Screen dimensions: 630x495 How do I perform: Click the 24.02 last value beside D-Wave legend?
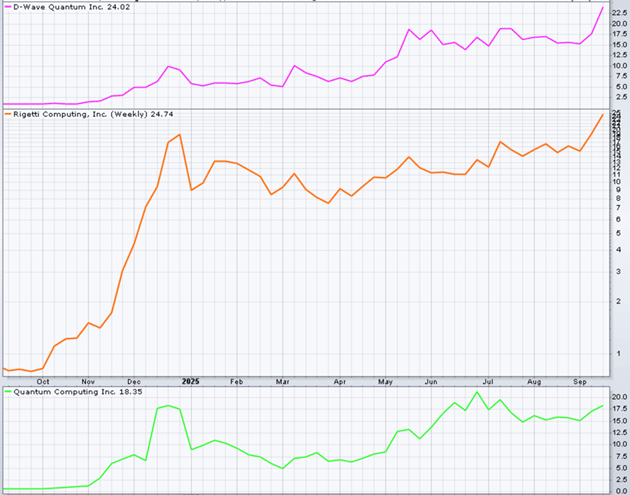click(119, 7)
